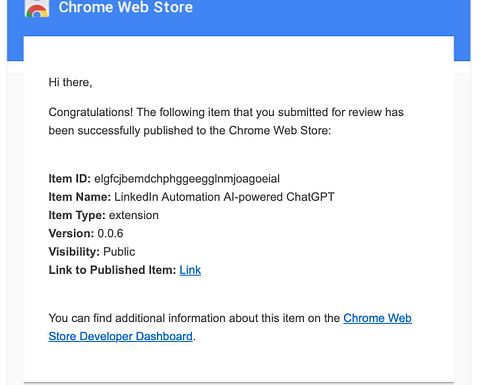480x385 pixels.
Task: Click the Link to Published Item label
Action: (x=112, y=270)
